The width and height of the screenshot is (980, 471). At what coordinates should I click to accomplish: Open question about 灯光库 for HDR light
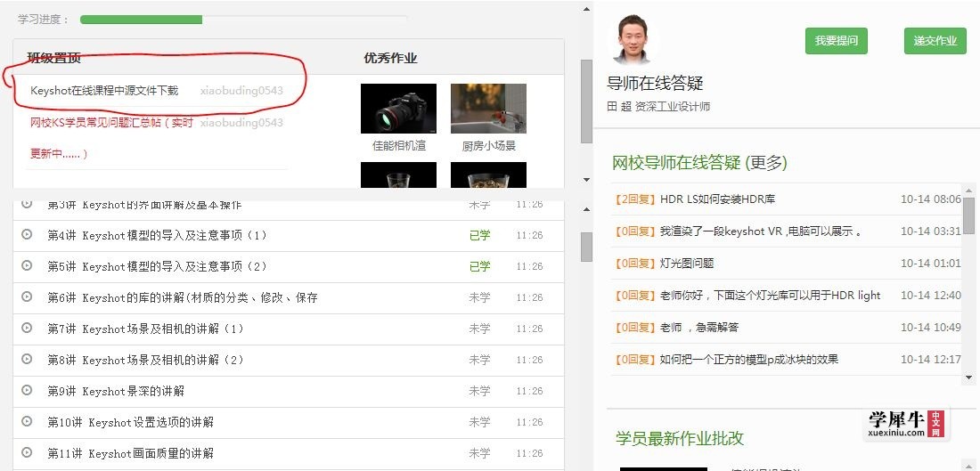point(770,295)
